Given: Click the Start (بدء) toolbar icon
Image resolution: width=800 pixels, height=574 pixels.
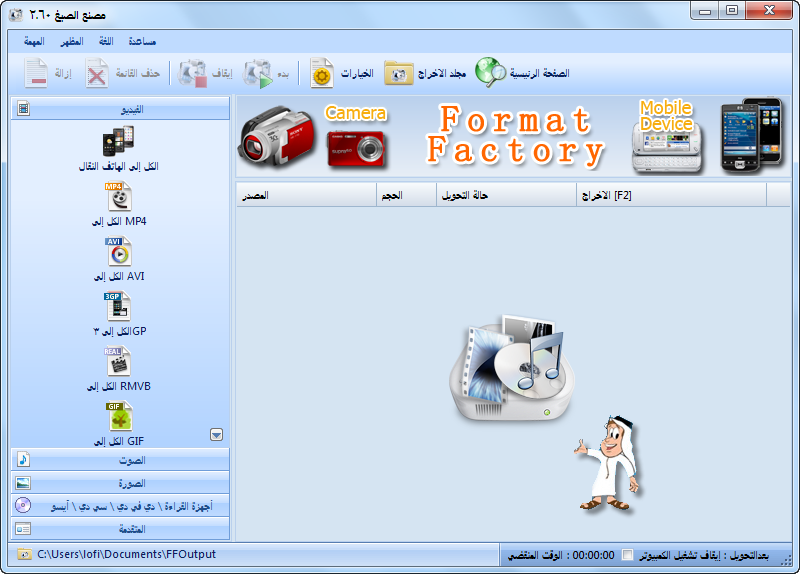Looking at the screenshot, I should tap(258, 73).
